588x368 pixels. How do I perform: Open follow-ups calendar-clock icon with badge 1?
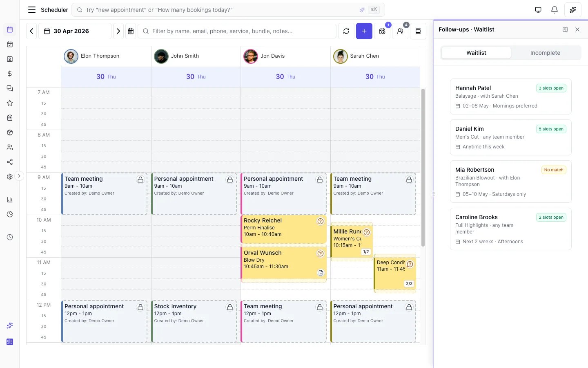pos(382,31)
